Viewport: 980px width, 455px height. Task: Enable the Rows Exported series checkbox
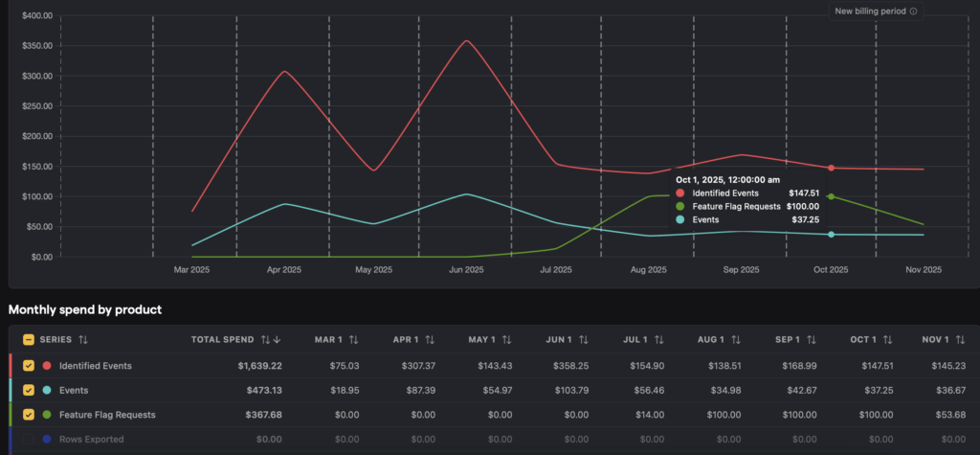tap(29, 439)
